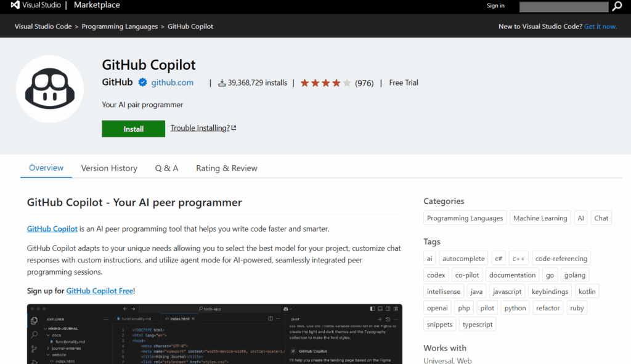
Task: Click the code-referencing tag
Action: (x=561, y=259)
